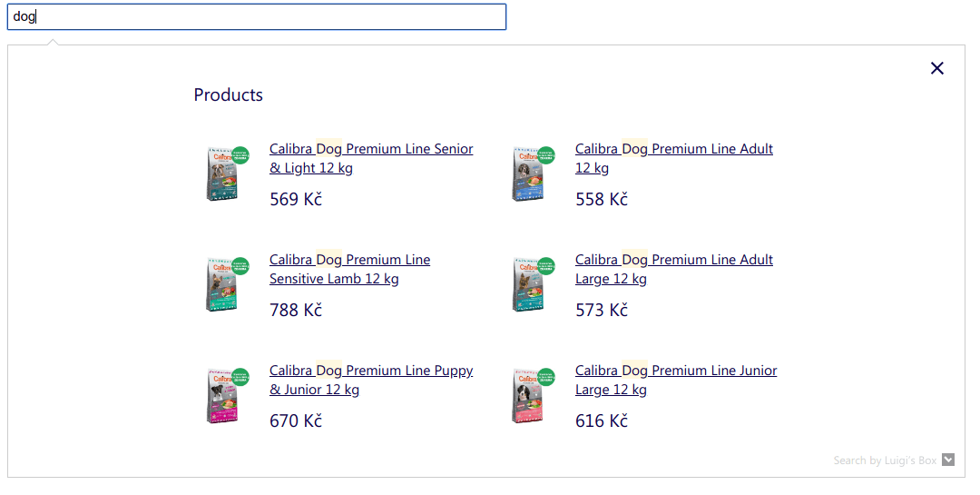Click the Sensitive Lamb product bag image
Image resolution: width=980 pixels, height=495 pixels.
click(x=223, y=283)
